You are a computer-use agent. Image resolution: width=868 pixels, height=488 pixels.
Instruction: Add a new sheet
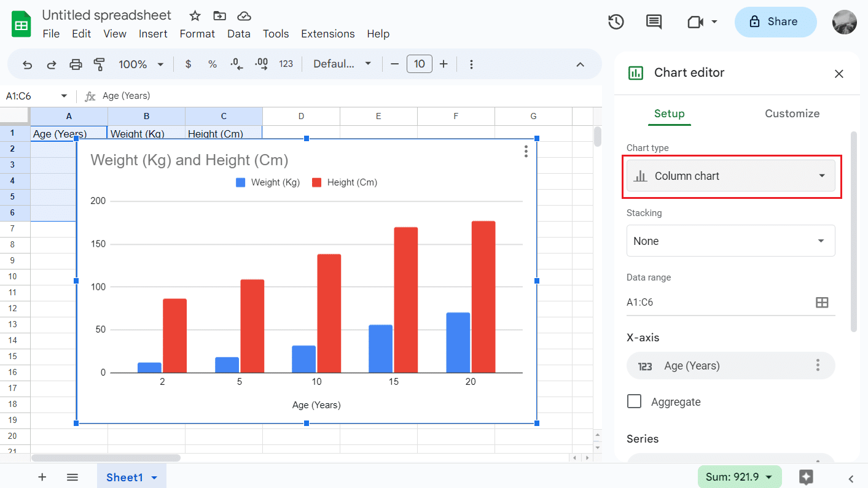(x=42, y=476)
